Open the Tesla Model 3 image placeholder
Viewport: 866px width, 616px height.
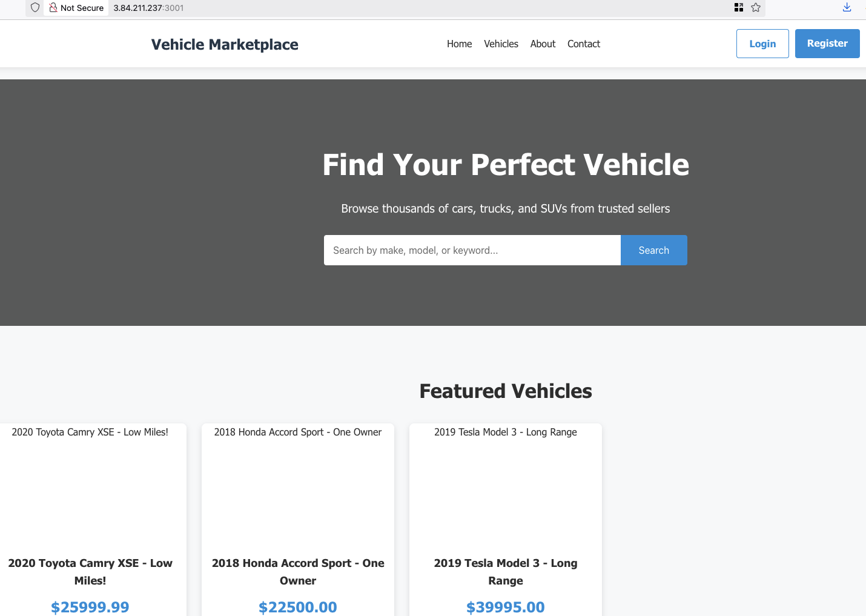coord(506,484)
